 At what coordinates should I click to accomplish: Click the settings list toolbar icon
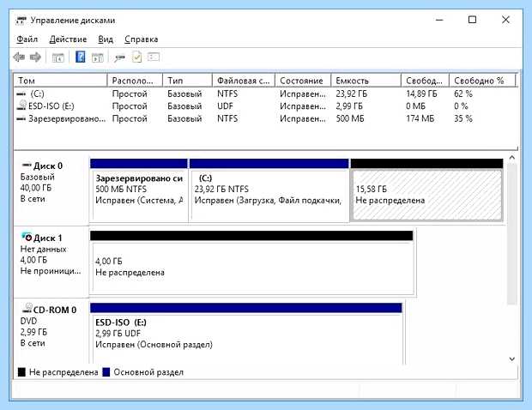click(154, 57)
